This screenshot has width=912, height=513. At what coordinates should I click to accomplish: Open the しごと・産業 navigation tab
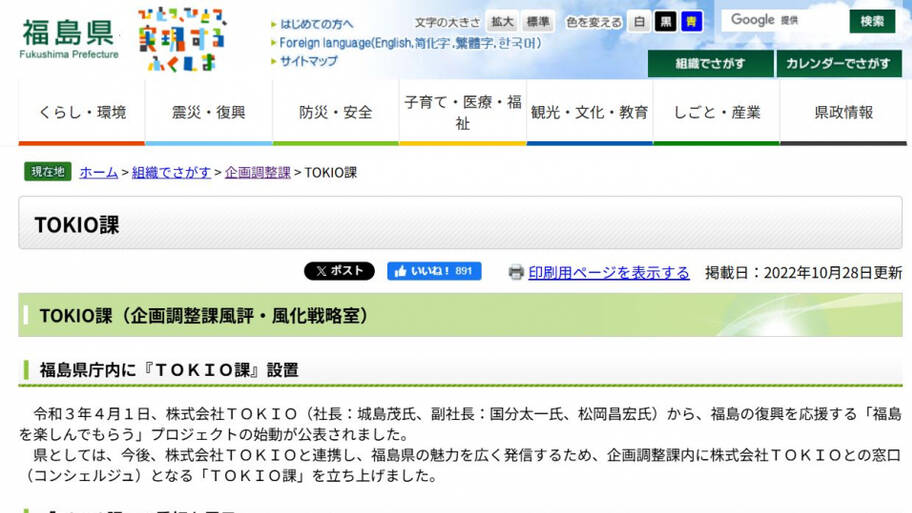[x=717, y=112]
